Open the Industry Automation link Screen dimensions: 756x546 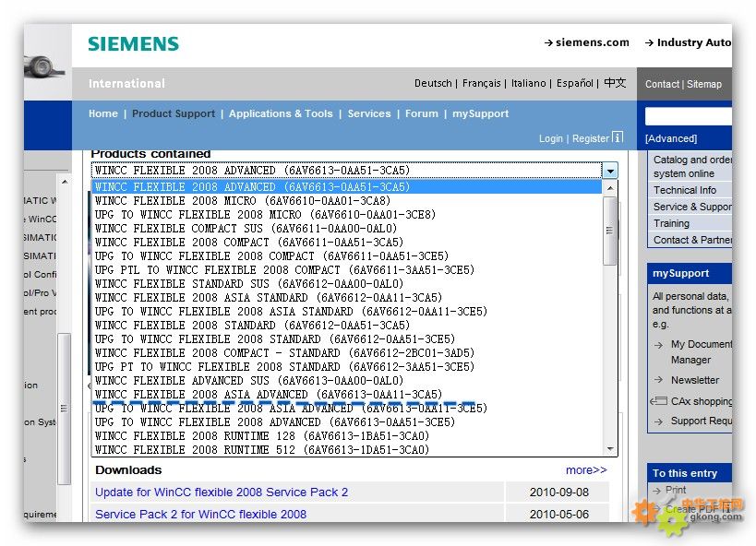coord(688,42)
